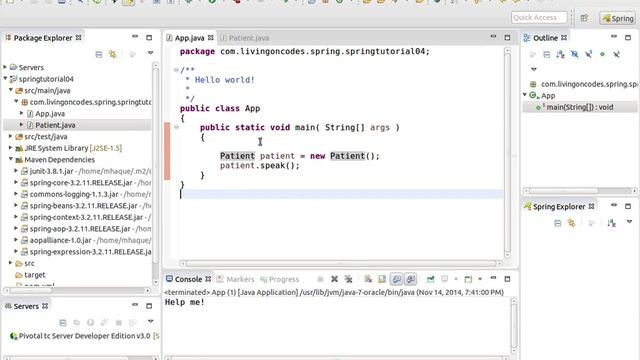Expand JRE System Library node
This screenshot has height=360, width=640.
point(11,148)
